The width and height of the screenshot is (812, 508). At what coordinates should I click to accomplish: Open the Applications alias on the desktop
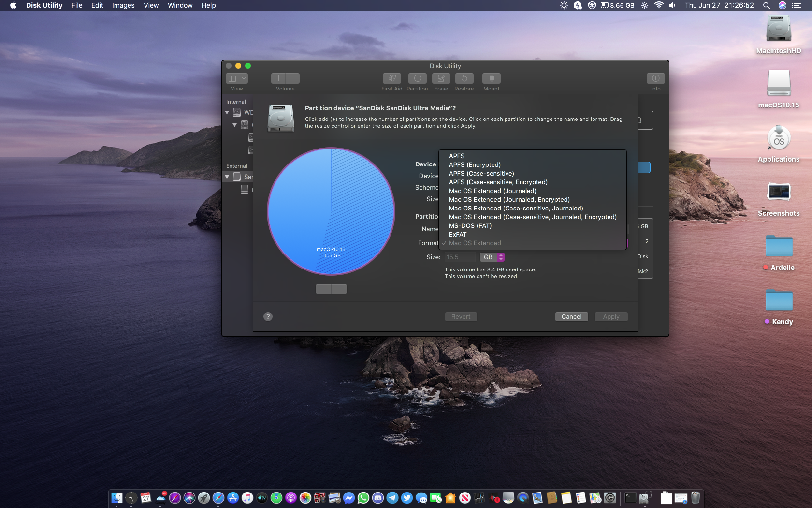tap(779, 138)
